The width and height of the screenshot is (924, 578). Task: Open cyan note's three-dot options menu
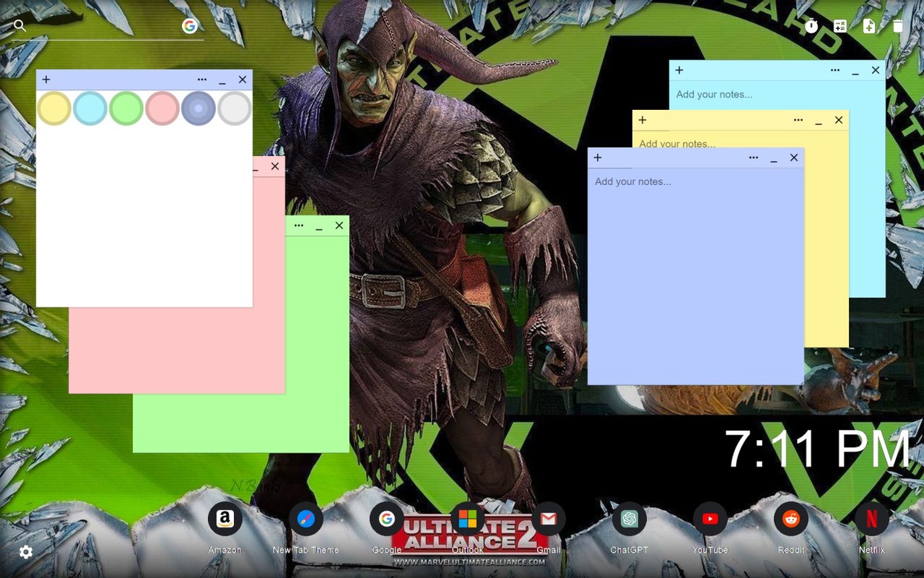pos(835,70)
